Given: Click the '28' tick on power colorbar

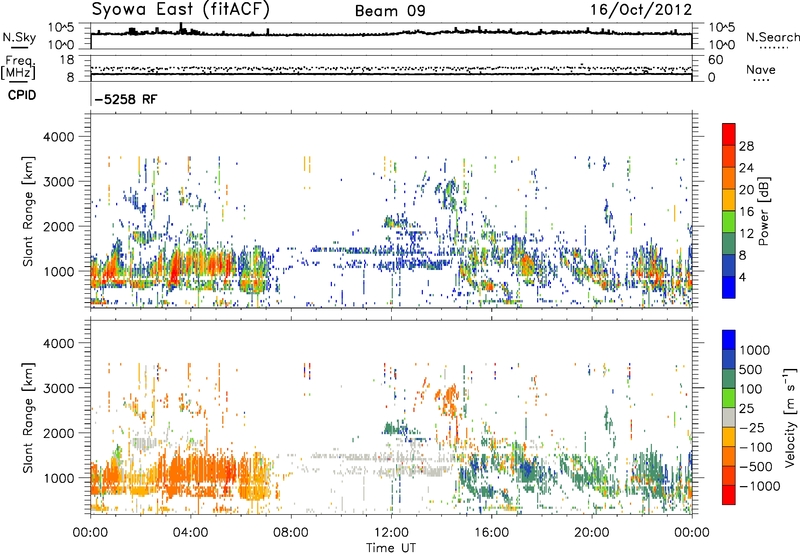Looking at the screenshot, I should 746,146.
